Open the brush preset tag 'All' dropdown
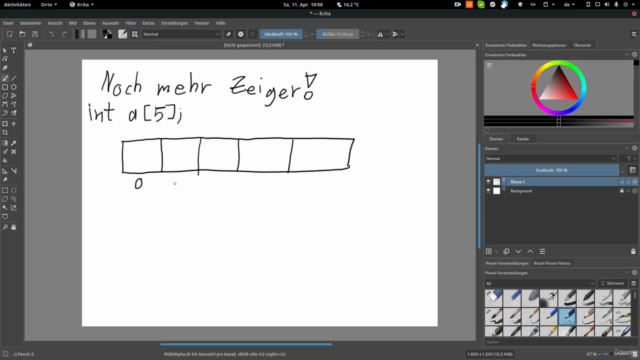640x360 pixels. (x=540, y=283)
